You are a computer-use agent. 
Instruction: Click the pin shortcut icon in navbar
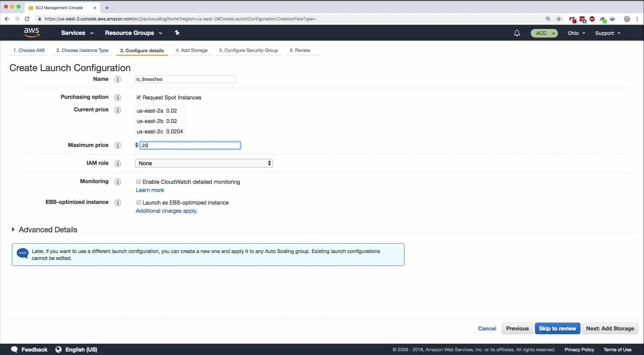(x=177, y=33)
